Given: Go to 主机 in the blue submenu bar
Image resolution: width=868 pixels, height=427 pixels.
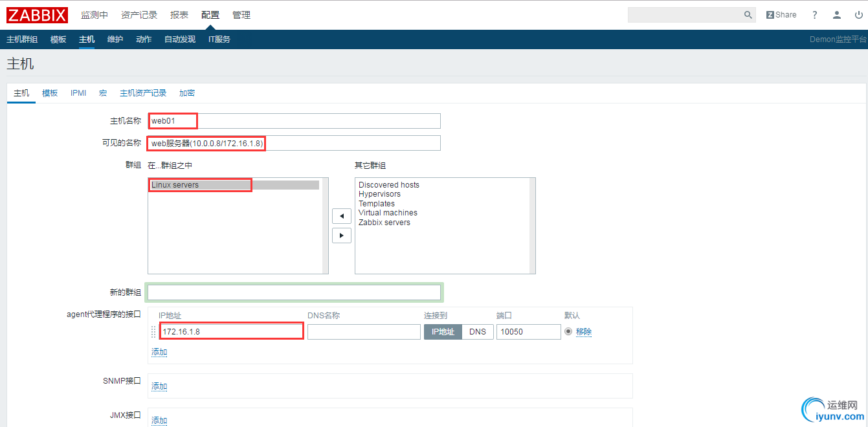Looking at the screenshot, I should click(87, 39).
